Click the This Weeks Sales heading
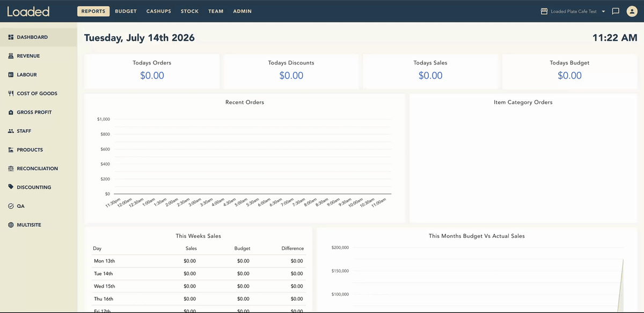644x313 pixels. 199,236
